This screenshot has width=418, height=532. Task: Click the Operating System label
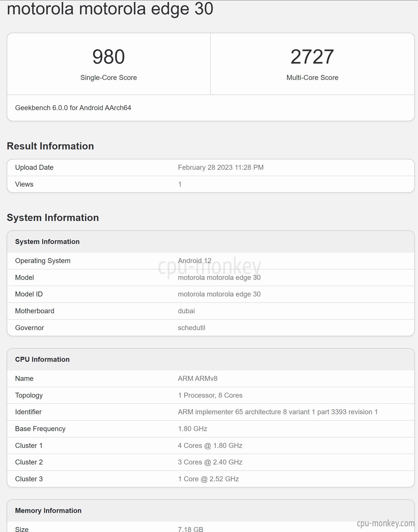coord(43,261)
